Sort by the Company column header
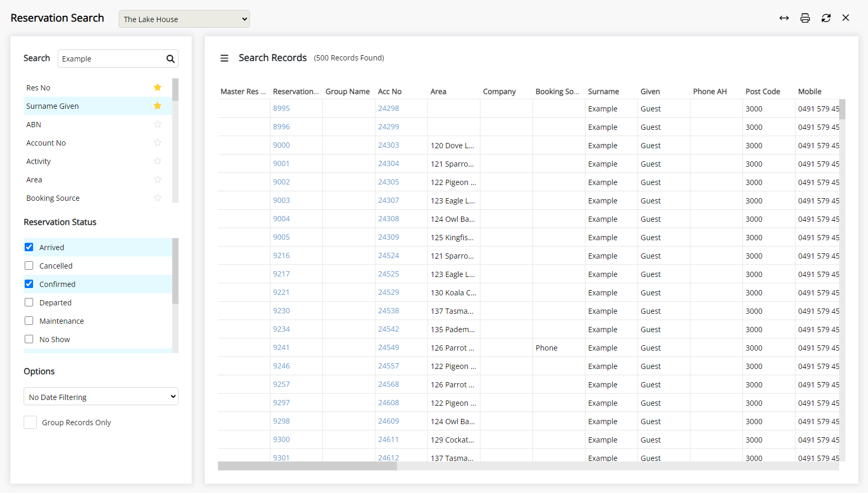 (x=499, y=91)
